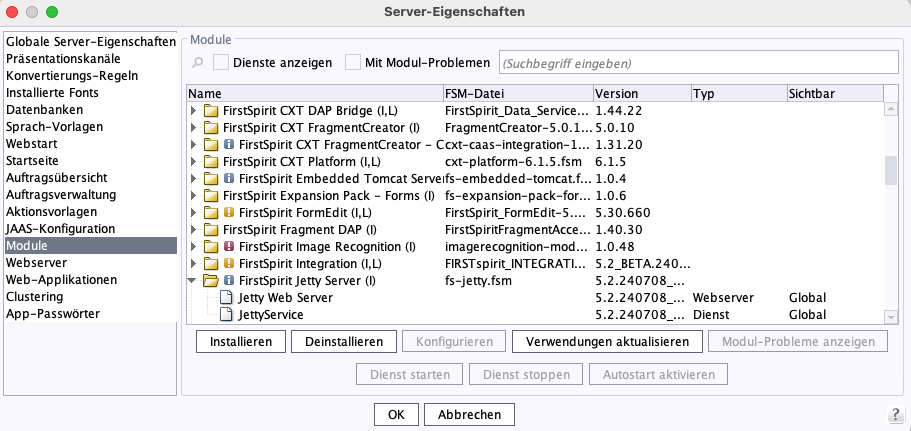The image size is (911, 431).
Task: Open App-Passwörter section
Action: (90, 314)
